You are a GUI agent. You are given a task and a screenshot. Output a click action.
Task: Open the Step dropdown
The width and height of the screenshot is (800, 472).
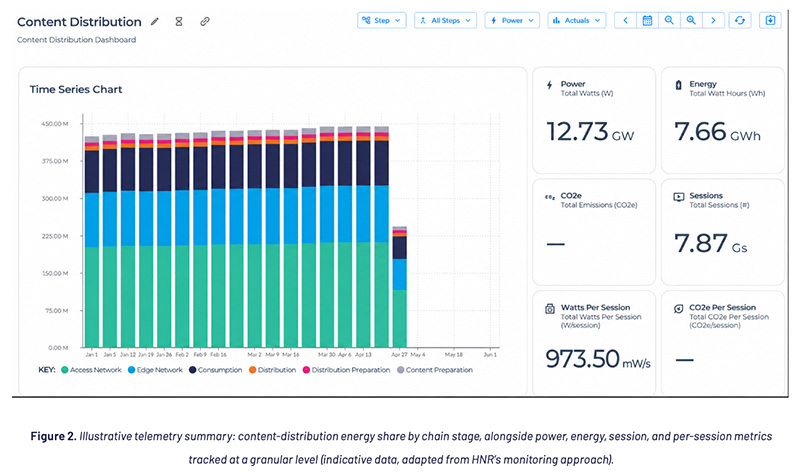[x=382, y=20]
